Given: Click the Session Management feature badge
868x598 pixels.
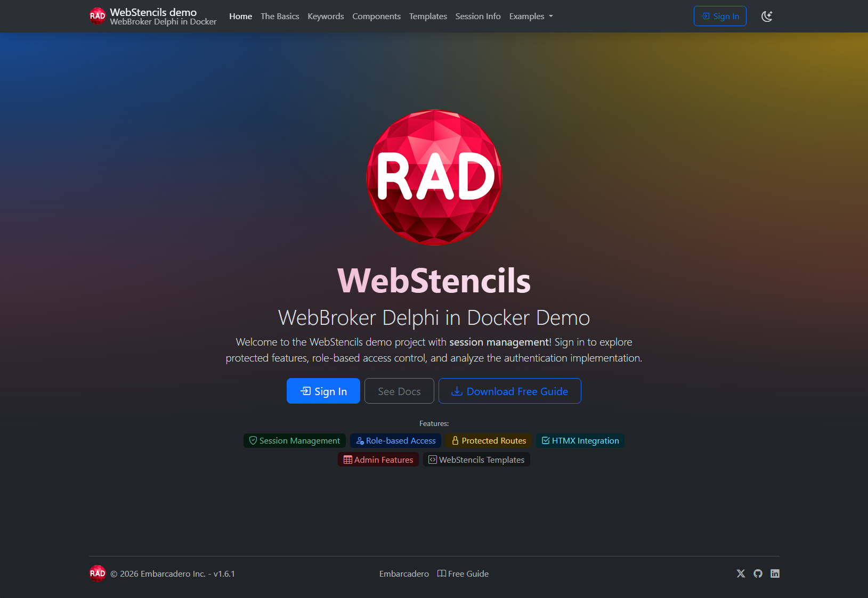Looking at the screenshot, I should [295, 440].
